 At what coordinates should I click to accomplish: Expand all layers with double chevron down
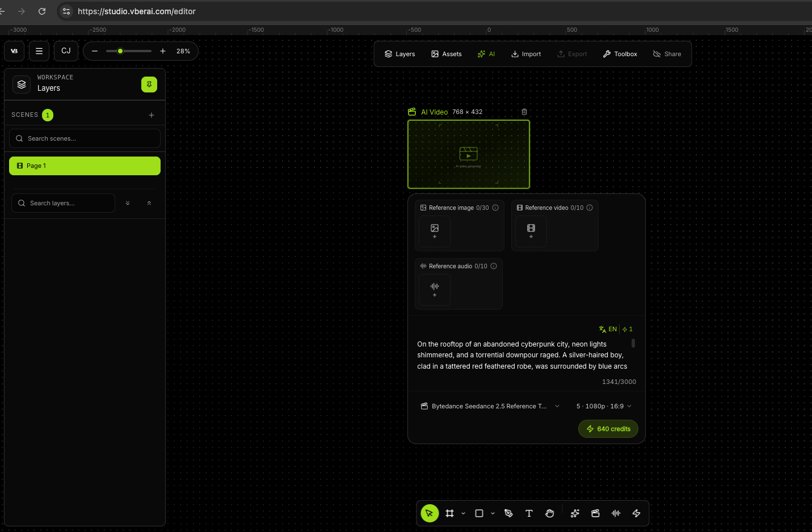tap(128, 203)
